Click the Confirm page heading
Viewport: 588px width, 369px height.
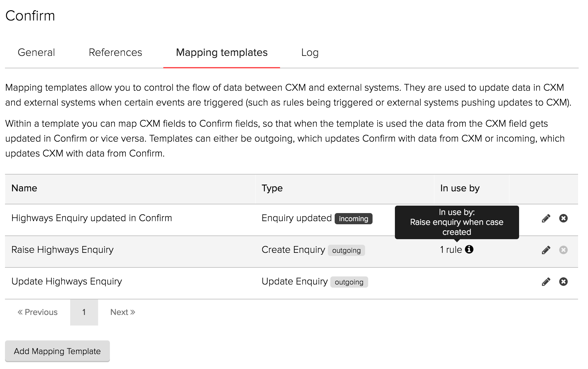(x=30, y=16)
